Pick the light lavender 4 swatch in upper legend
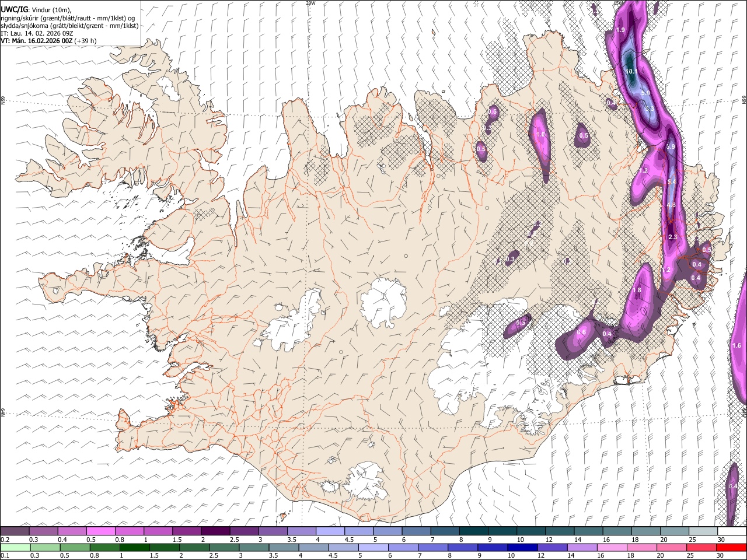747x560 pixels. (330, 531)
